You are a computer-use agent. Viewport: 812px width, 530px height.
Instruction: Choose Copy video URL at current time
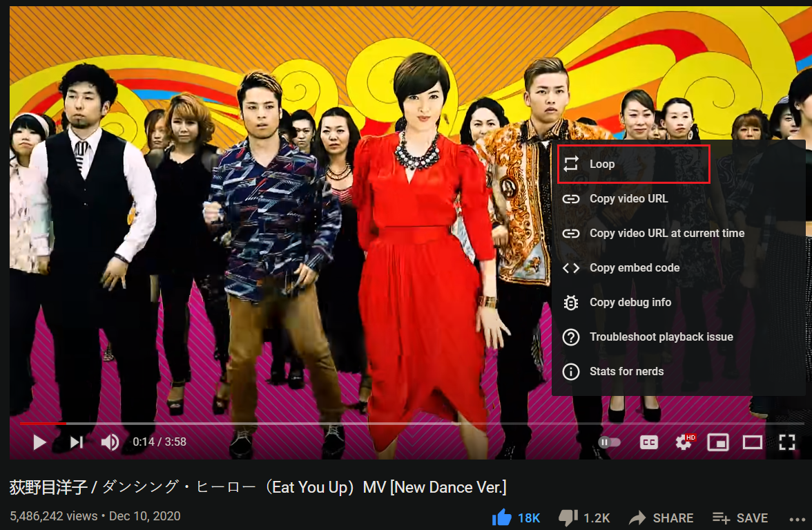point(666,233)
